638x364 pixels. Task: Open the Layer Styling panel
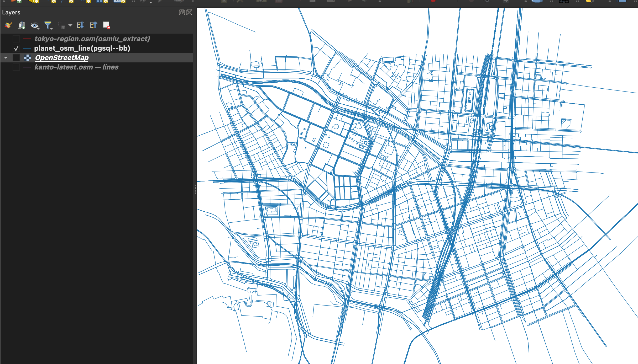(x=8, y=25)
